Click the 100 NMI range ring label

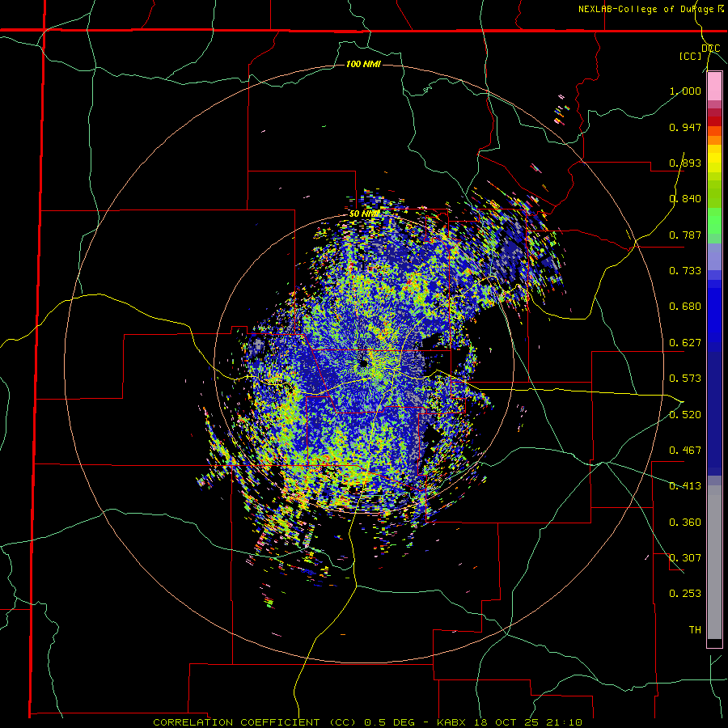(x=363, y=64)
